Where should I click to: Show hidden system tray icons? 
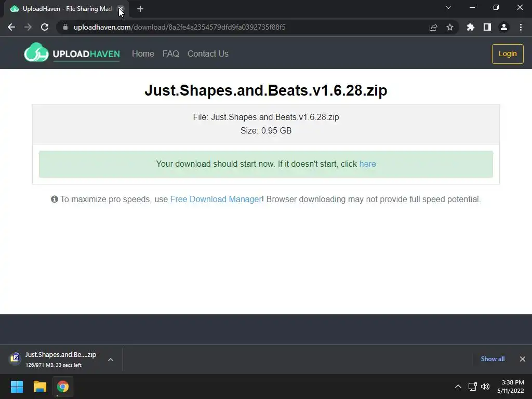(458, 387)
